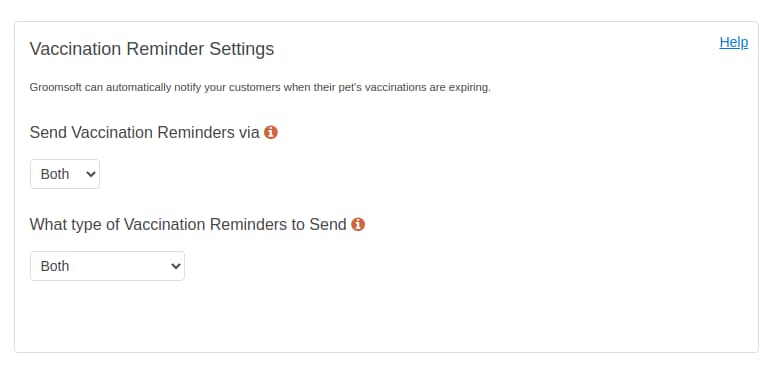This screenshot has width=775, height=368.
Task: Click the info icon beside Send Vaccination Reminders via
Action: click(x=270, y=132)
